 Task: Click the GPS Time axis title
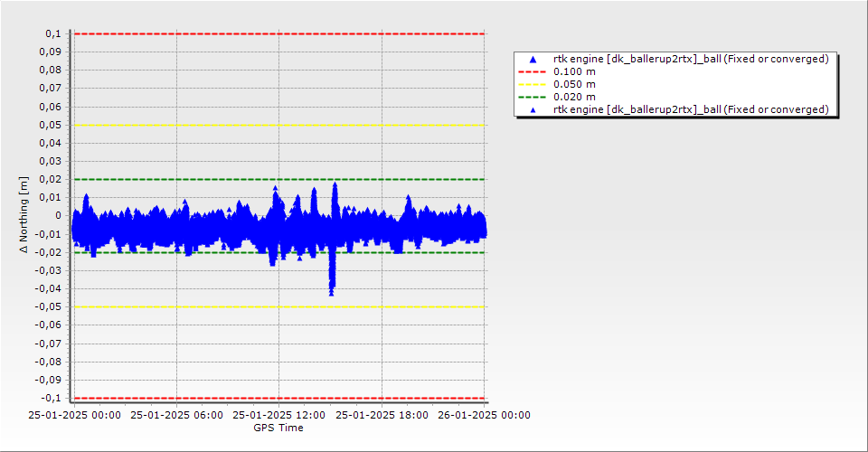[x=278, y=428]
